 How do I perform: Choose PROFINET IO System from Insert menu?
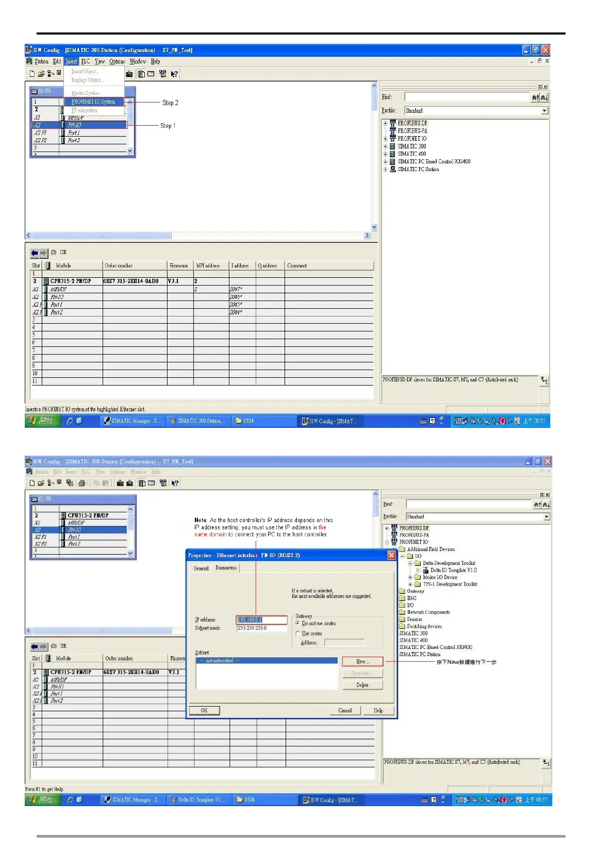94,102
